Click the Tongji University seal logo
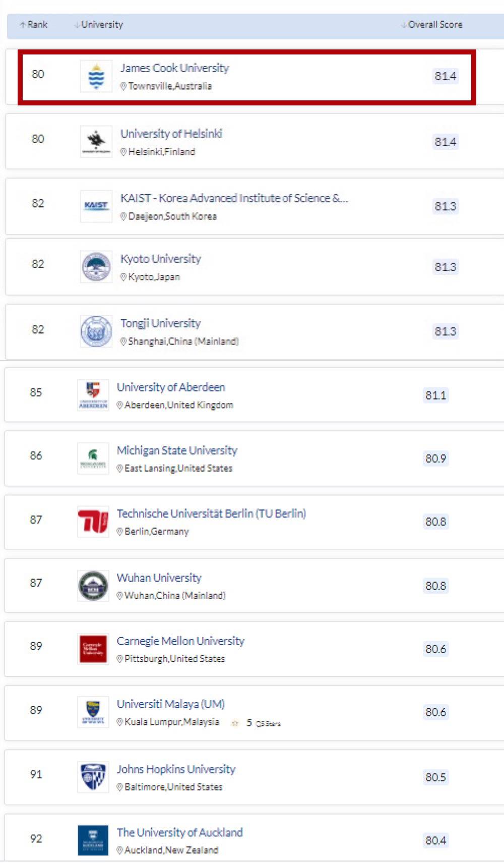This screenshot has height=863, width=504. 96,331
